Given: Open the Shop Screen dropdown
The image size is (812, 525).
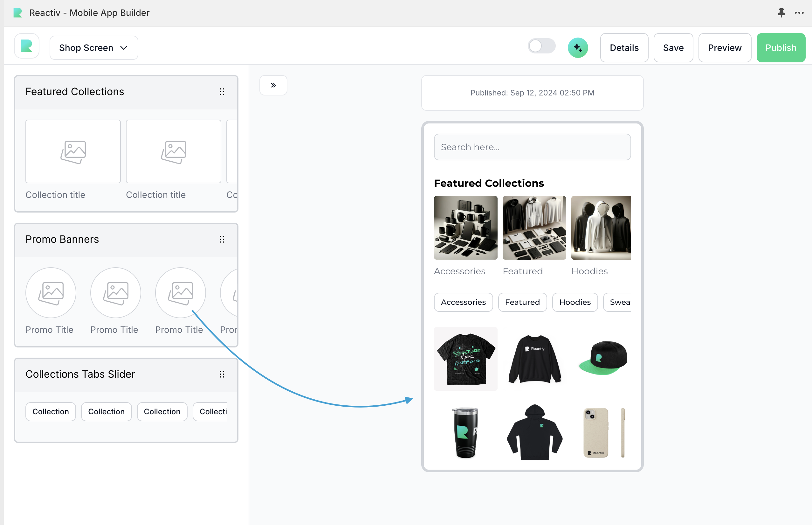Looking at the screenshot, I should click(94, 48).
